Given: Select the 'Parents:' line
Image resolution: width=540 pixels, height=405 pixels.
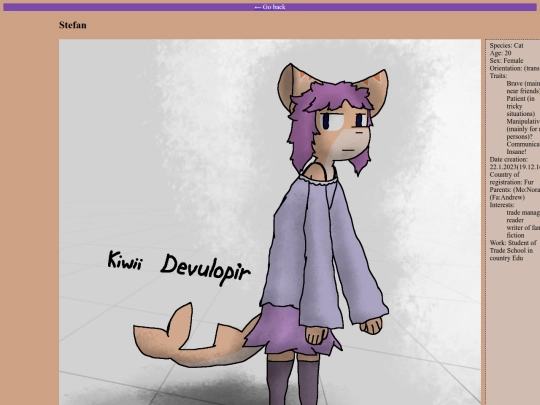Looking at the screenshot, I should pos(515,189).
